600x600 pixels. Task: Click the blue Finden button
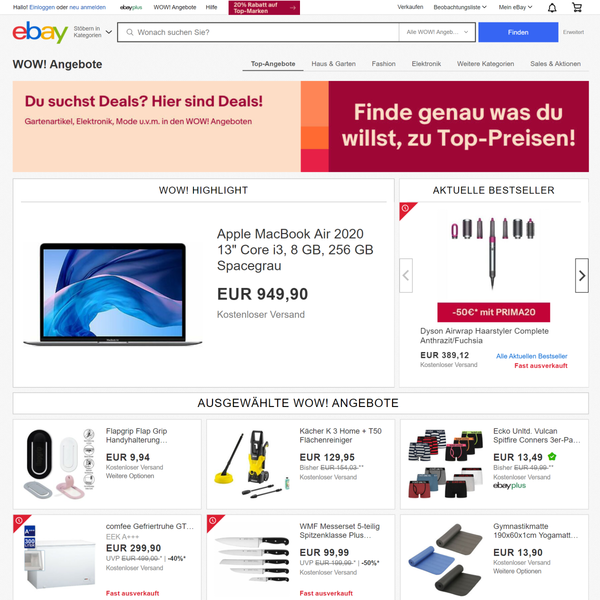pos(518,32)
